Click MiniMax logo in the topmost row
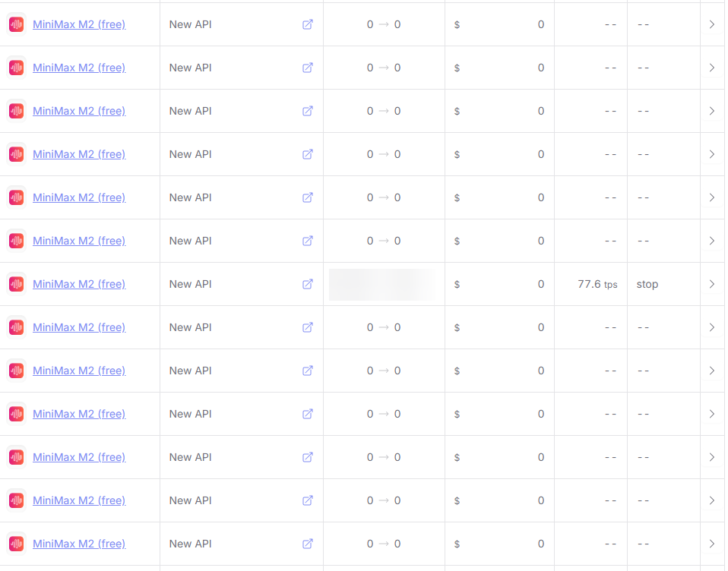Viewport: 728px width, 571px height. click(17, 24)
